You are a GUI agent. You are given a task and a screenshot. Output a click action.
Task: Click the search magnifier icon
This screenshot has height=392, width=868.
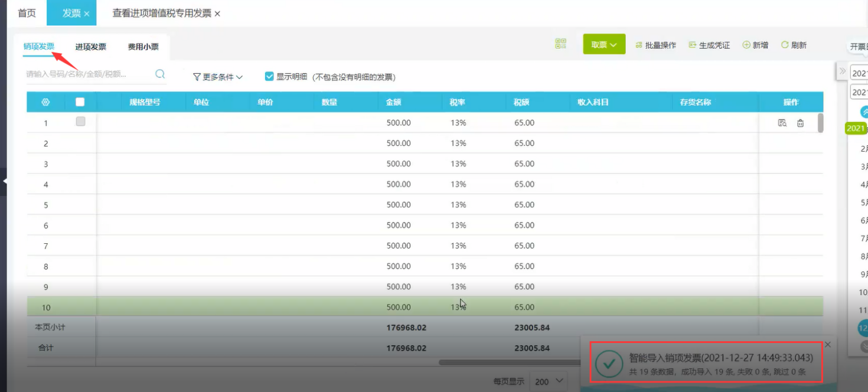pos(160,74)
